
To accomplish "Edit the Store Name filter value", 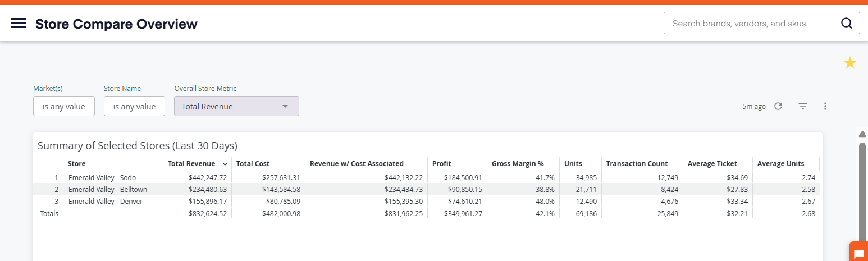I will [x=134, y=106].
